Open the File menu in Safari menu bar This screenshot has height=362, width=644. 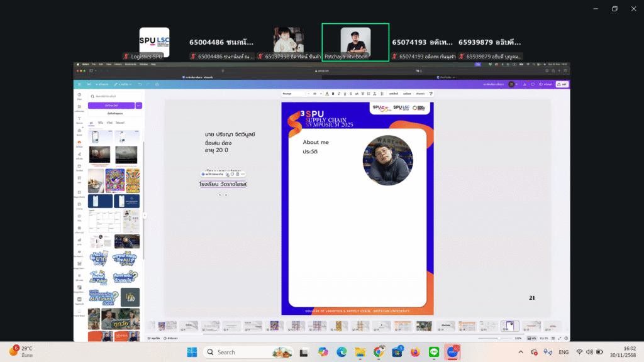(93, 64)
